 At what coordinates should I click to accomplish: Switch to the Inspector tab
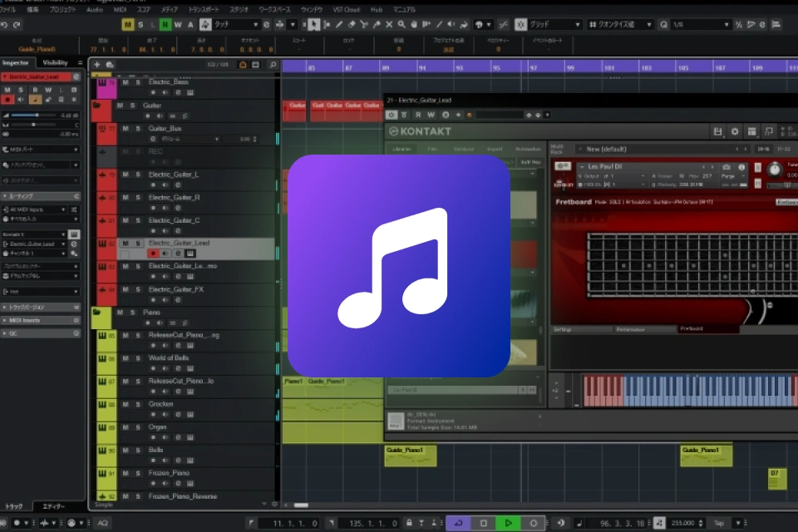pos(15,62)
